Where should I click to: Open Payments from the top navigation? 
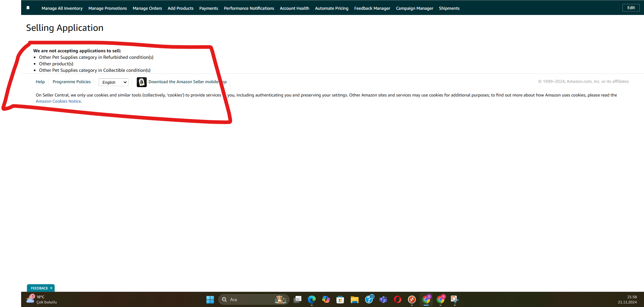pyautogui.click(x=209, y=8)
